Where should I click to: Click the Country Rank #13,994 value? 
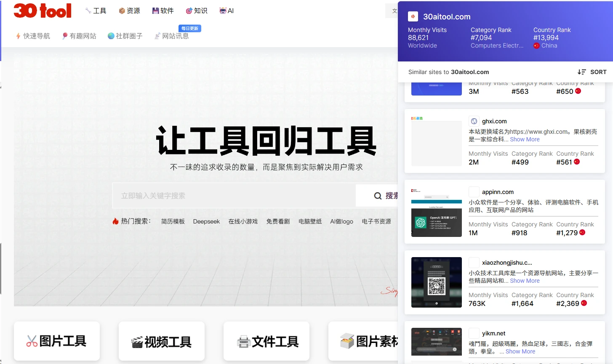pos(546,37)
